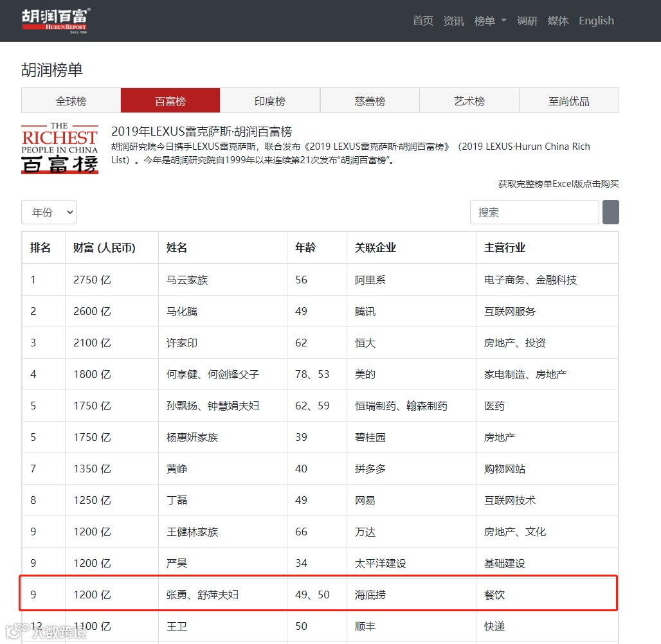Click the 医药 industry cell
The image size is (661, 644).
pos(494,406)
